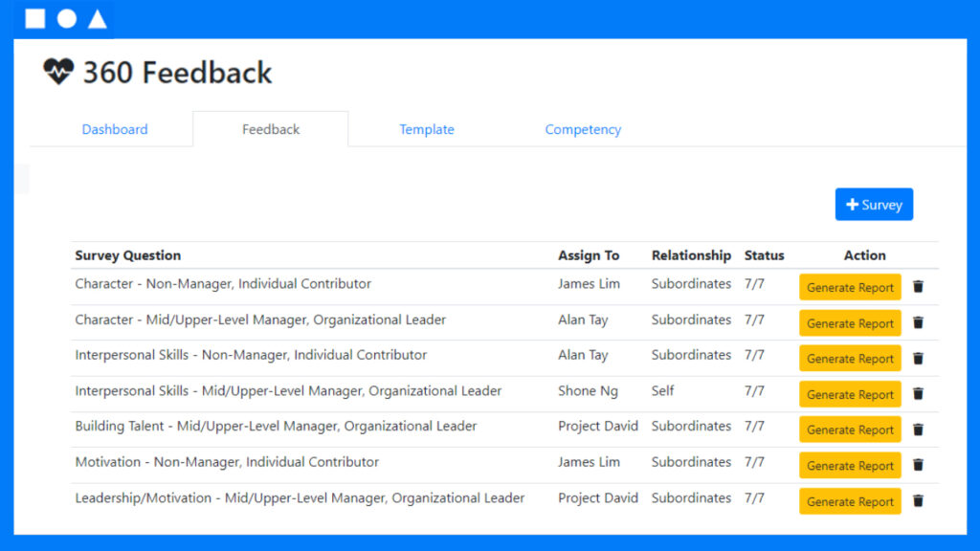This screenshot has width=980, height=551.
Task: Remove Alan Tay's Interpersonal Skills survey via trash
Action: coord(918,359)
